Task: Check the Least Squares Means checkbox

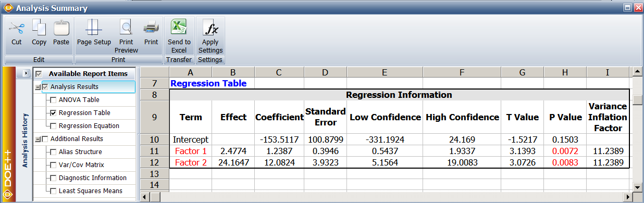Action: 53,191
